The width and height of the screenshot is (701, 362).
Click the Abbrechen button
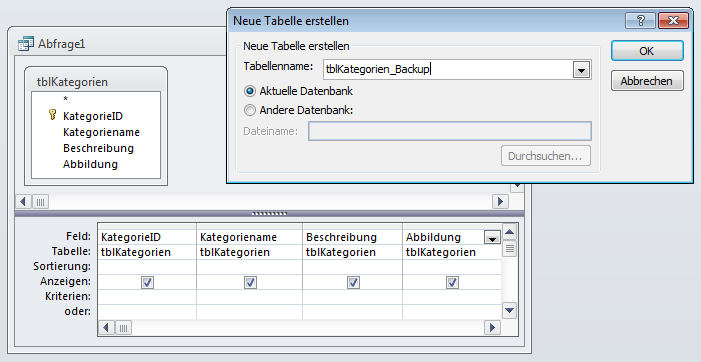pyautogui.click(x=647, y=81)
